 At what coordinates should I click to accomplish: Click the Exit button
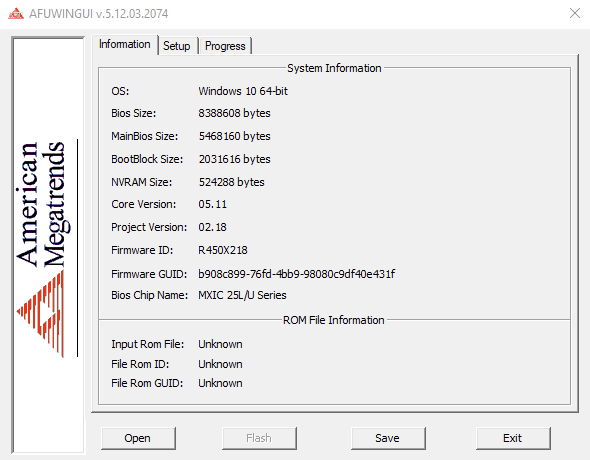[x=512, y=438]
